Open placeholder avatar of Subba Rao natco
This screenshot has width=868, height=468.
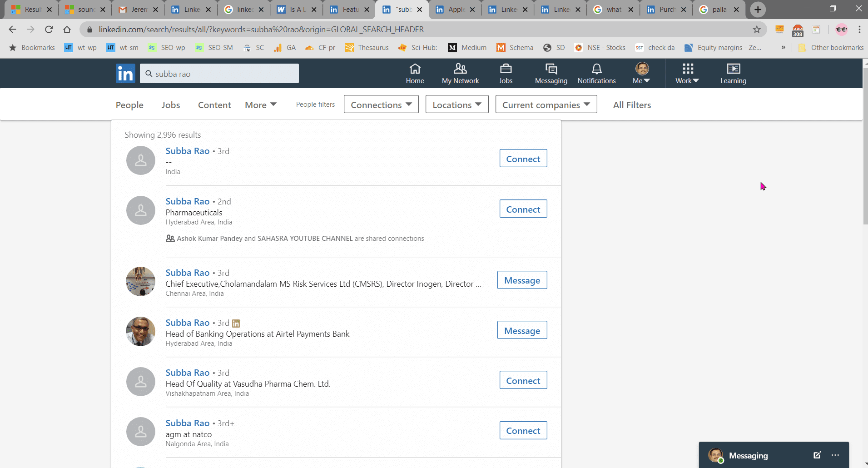(140, 432)
